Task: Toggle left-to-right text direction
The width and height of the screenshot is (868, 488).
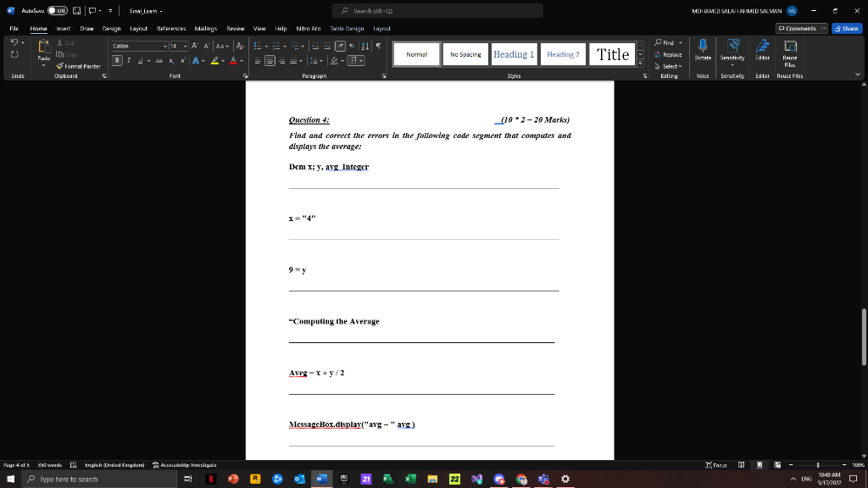Action: pyautogui.click(x=340, y=46)
